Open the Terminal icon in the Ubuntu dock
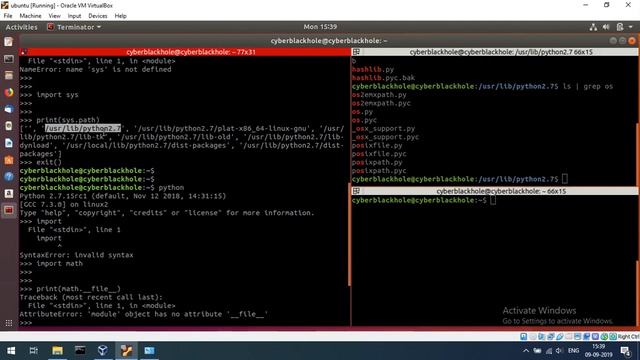This screenshot has height=360, width=640. [9, 59]
